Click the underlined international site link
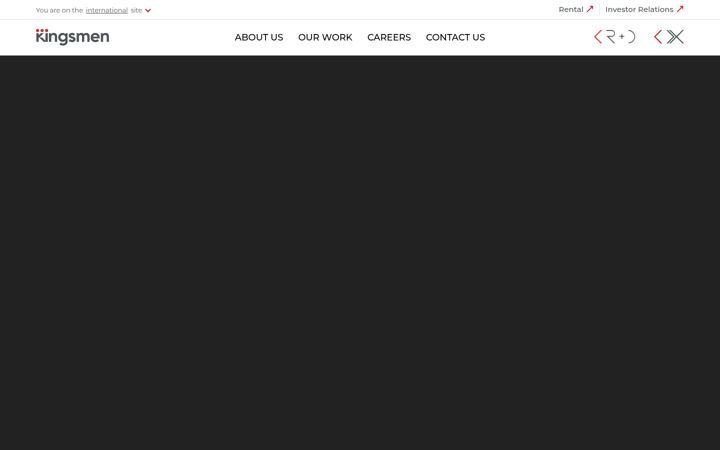 (x=107, y=10)
